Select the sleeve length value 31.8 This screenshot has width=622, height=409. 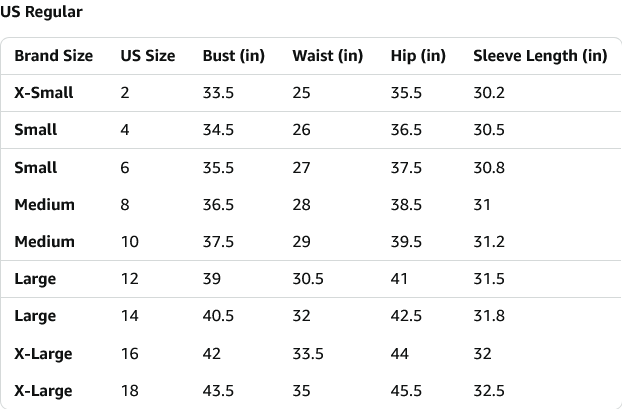[488, 316]
